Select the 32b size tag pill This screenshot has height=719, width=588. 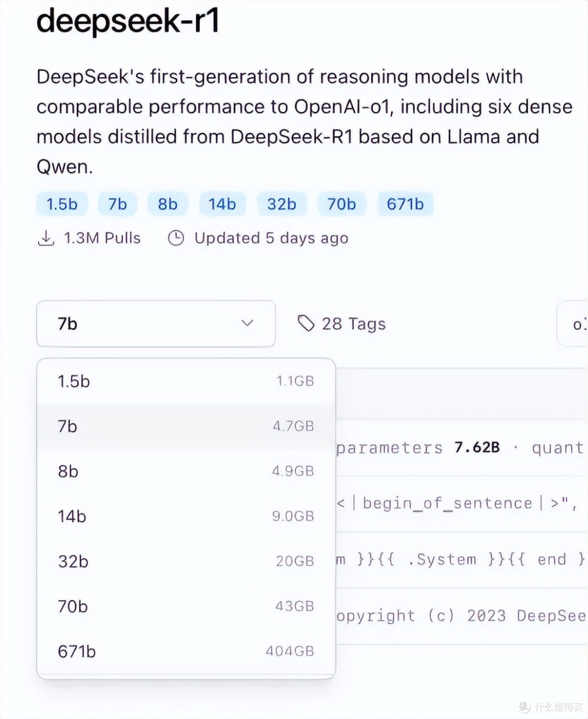[x=281, y=204]
